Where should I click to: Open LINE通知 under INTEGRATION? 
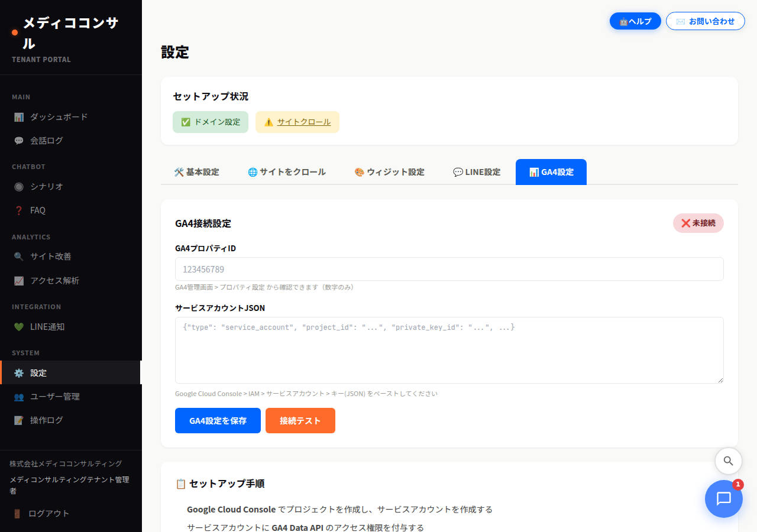[x=46, y=326]
